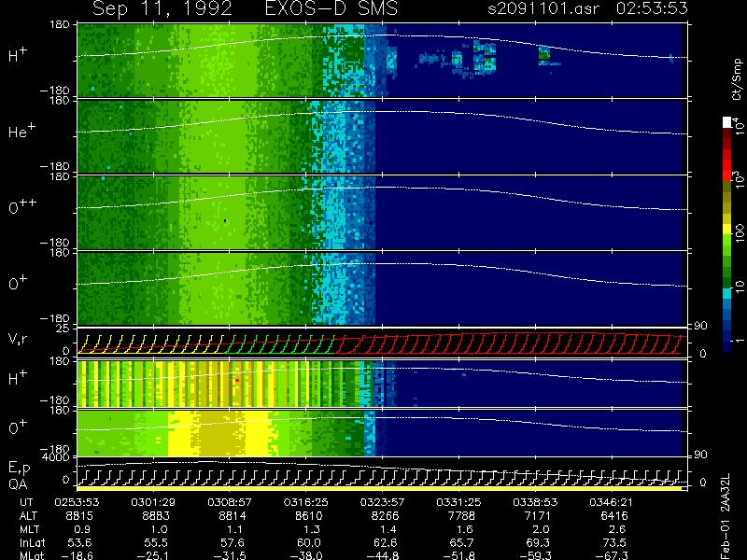
Task: Click the "Feb-01 2AA32L" vertical stamp
Action: click(x=725, y=517)
